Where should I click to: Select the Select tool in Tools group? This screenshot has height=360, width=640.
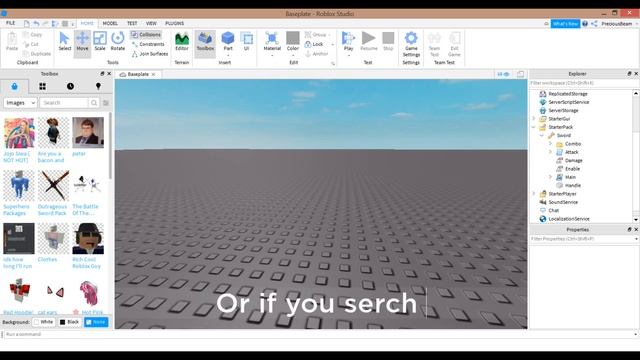(x=64, y=42)
